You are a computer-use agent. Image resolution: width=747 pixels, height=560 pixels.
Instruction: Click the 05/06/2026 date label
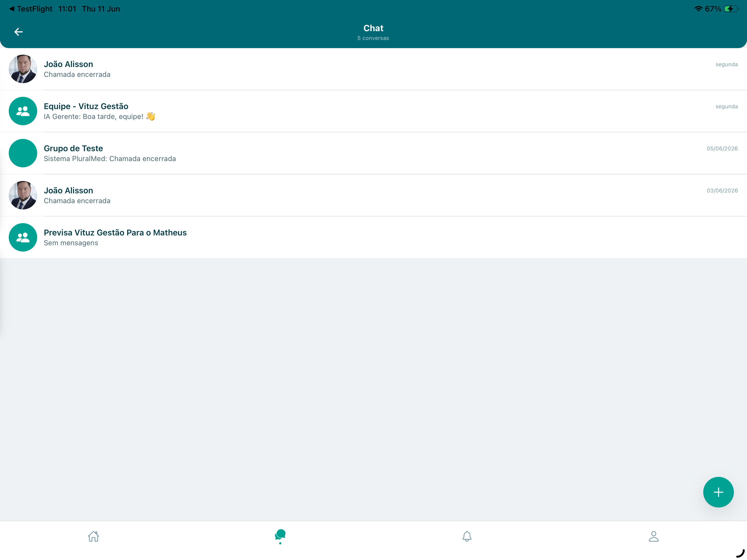point(722,148)
